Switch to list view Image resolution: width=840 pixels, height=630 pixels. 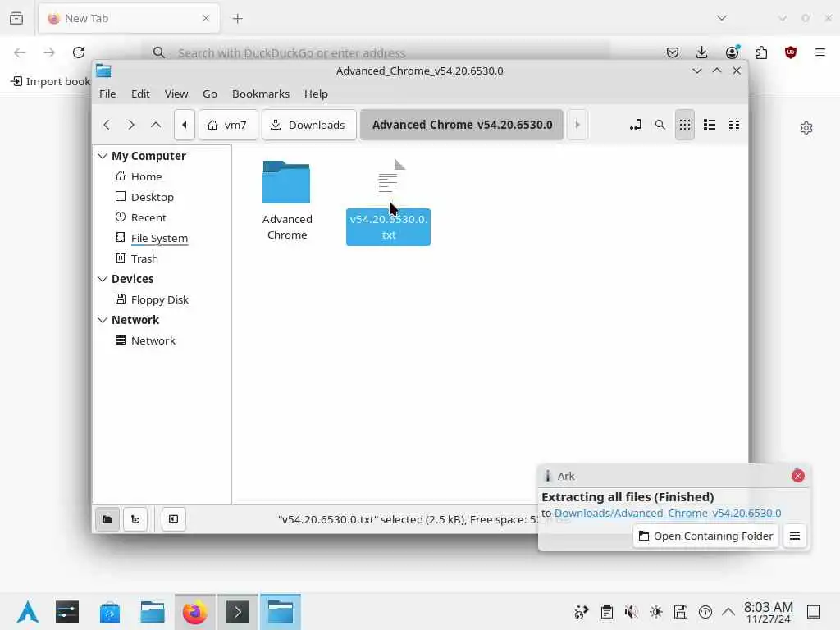(710, 125)
